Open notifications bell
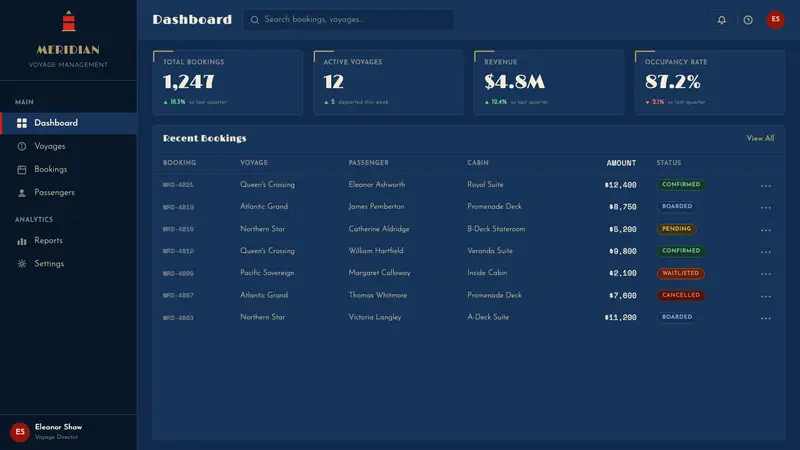The height and width of the screenshot is (450, 800). point(721,20)
